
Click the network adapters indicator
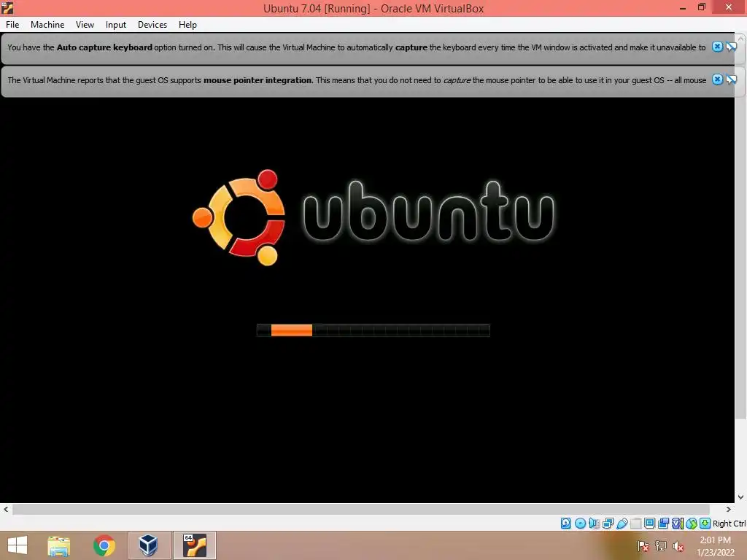608,524
